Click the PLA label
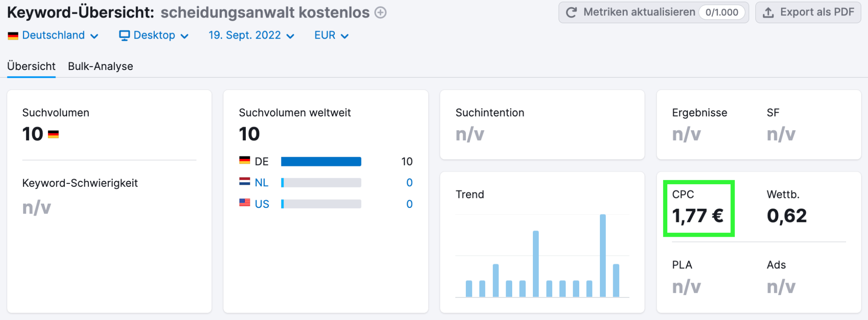 pos(682,265)
